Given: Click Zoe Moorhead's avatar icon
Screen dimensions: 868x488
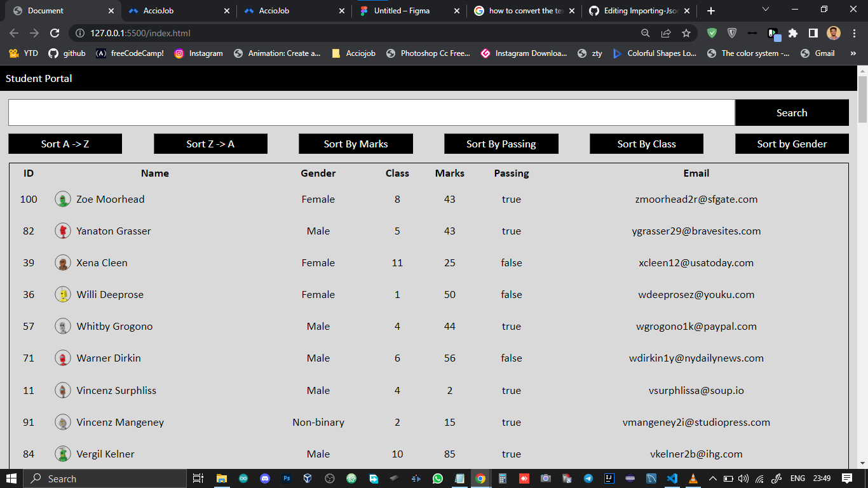Looking at the screenshot, I should pos(63,199).
